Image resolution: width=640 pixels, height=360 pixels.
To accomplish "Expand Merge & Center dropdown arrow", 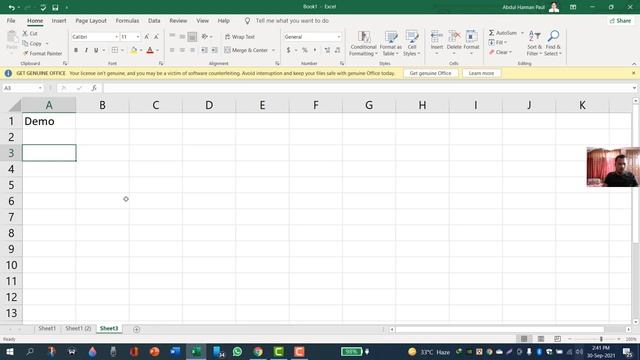I will pos(273,50).
